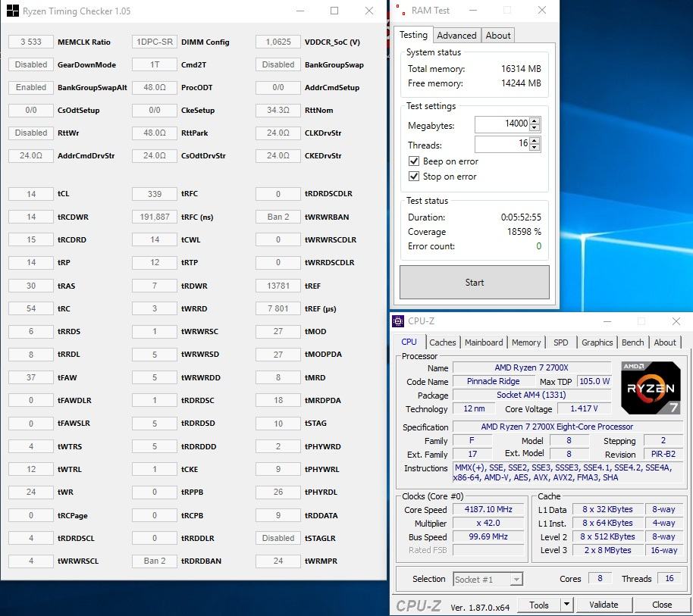Screen dimensions: 693x616
Task: Minimize the RAM Test window
Action: pos(473,10)
